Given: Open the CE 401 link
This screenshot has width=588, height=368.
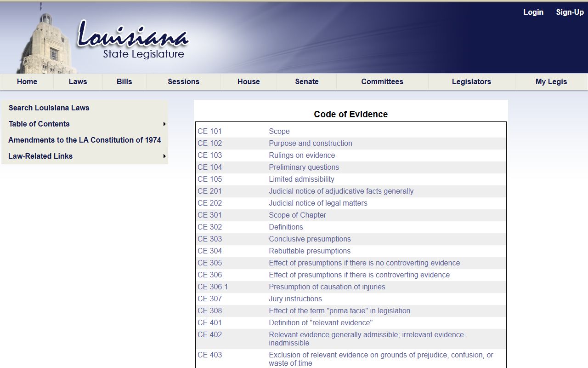Looking at the screenshot, I should pyautogui.click(x=209, y=323).
